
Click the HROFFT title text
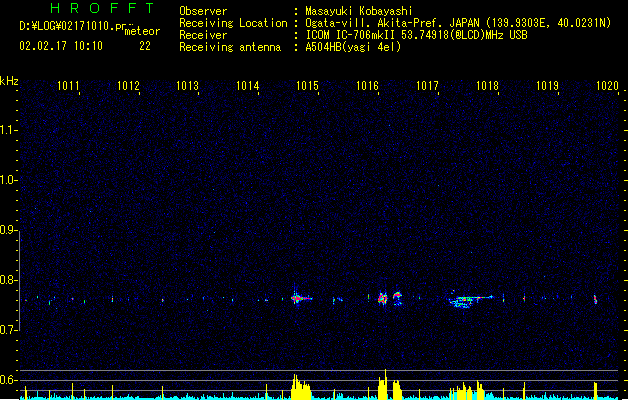(102, 8)
